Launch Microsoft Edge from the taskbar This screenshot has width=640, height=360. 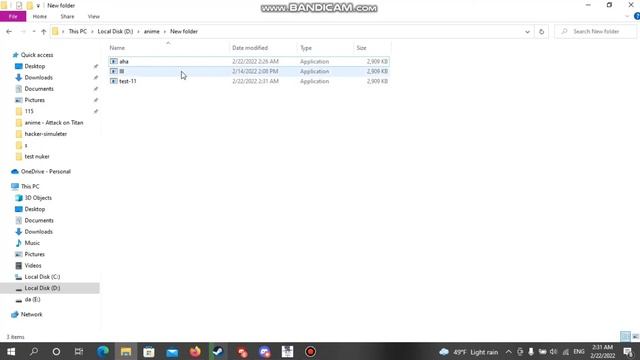[x=103, y=351]
